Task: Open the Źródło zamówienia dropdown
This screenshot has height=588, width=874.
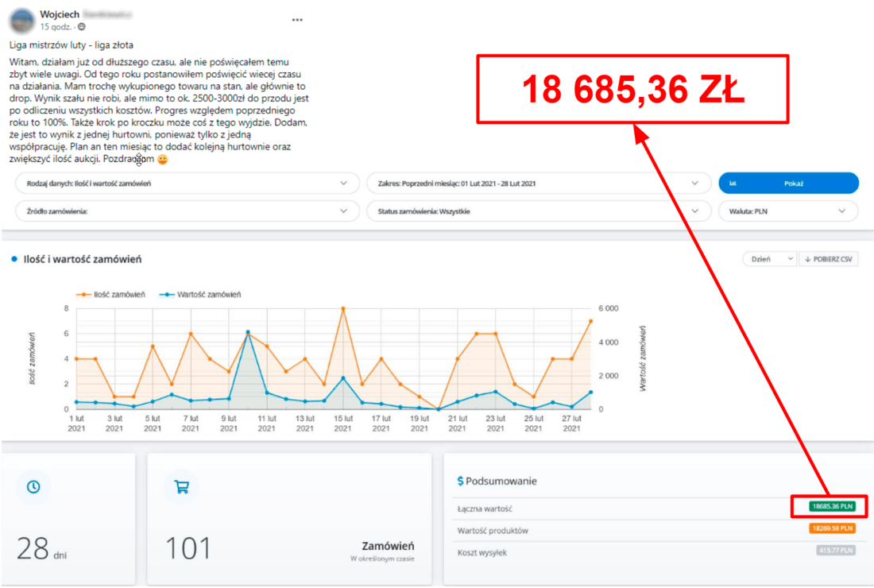Action: 182,211
